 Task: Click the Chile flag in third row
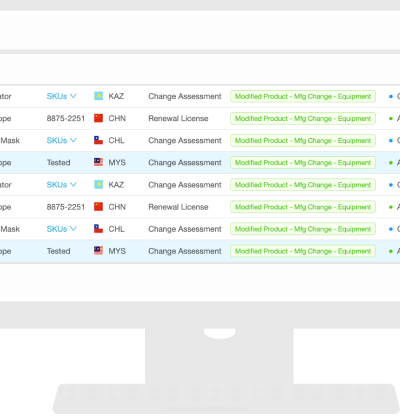tap(98, 140)
